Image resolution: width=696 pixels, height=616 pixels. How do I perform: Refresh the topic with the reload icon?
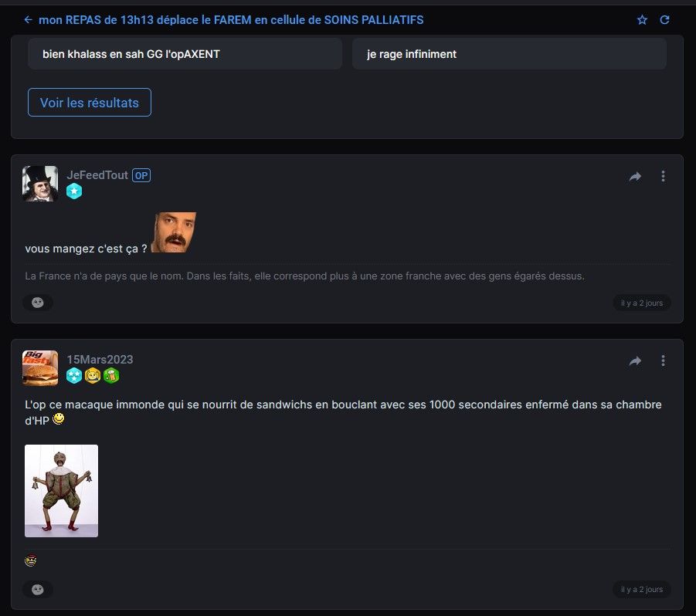664,20
